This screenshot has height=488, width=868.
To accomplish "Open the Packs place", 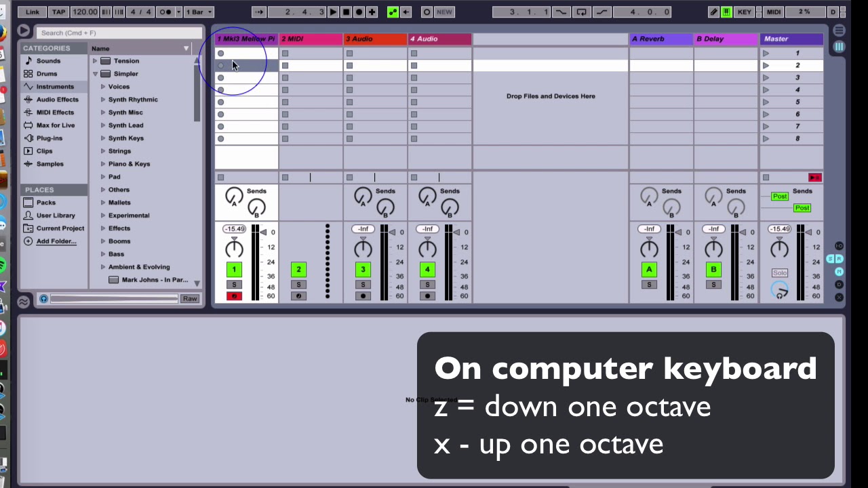I will pyautogui.click(x=54, y=203).
